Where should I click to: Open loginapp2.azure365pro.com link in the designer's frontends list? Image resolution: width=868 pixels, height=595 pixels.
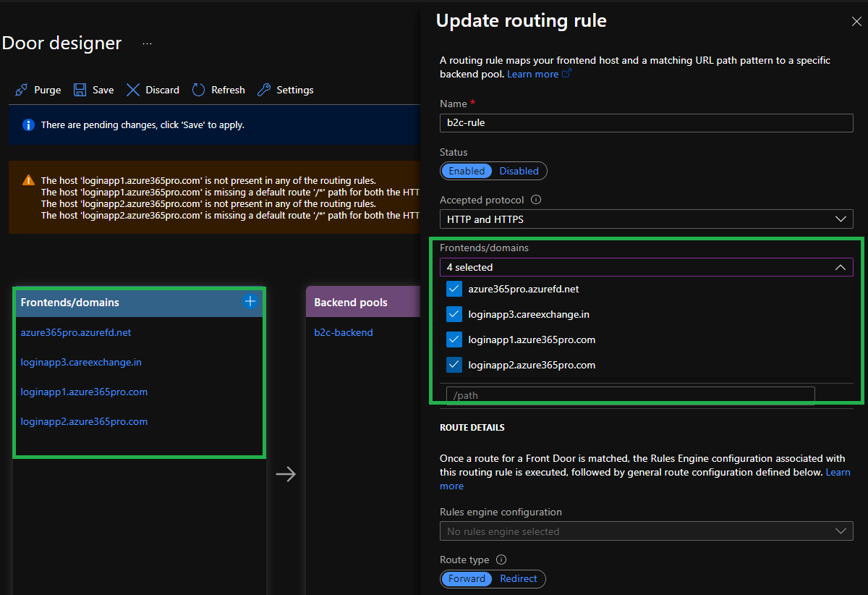point(84,421)
